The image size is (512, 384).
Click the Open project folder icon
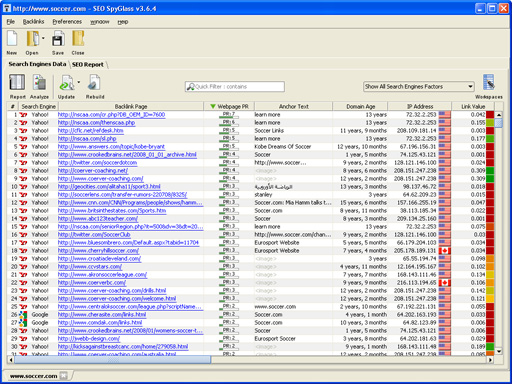click(33, 39)
